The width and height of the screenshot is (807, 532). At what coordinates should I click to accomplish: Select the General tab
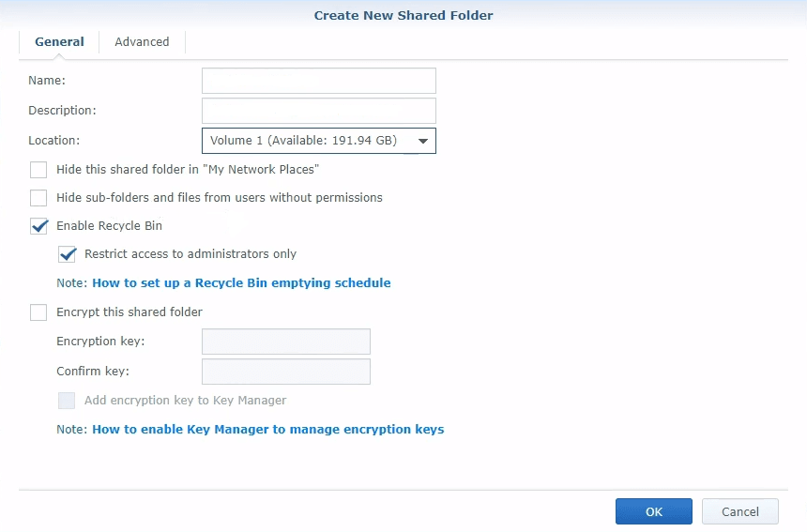(59, 41)
